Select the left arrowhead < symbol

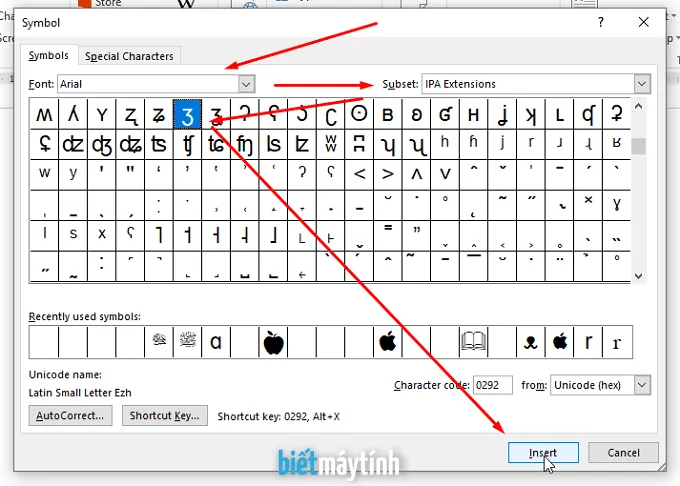pyautogui.click(x=359, y=175)
